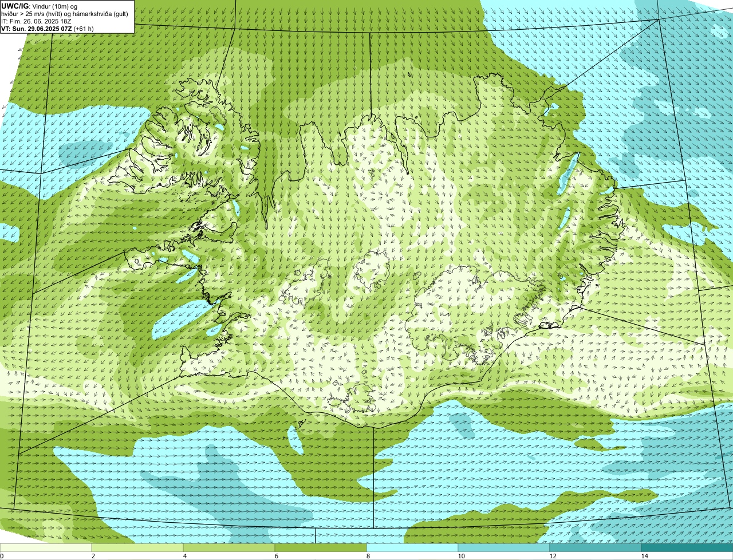Click the '2' tick label on the color scale
This screenshot has height=560, width=733.
pyautogui.click(x=93, y=556)
